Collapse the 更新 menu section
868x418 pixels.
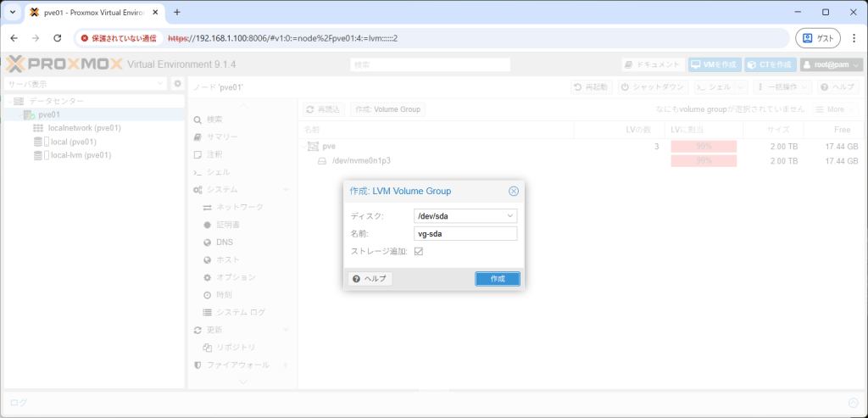pyautogui.click(x=286, y=330)
